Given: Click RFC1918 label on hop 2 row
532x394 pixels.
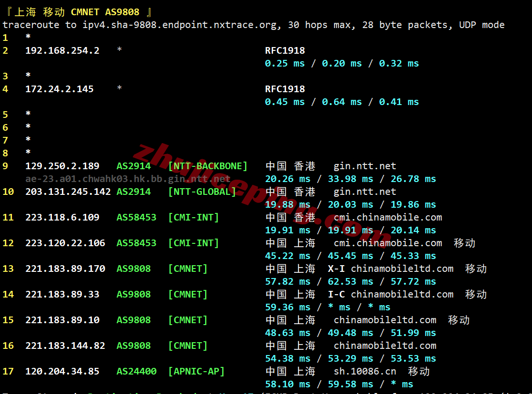Looking at the screenshot, I should click(285, 50).
